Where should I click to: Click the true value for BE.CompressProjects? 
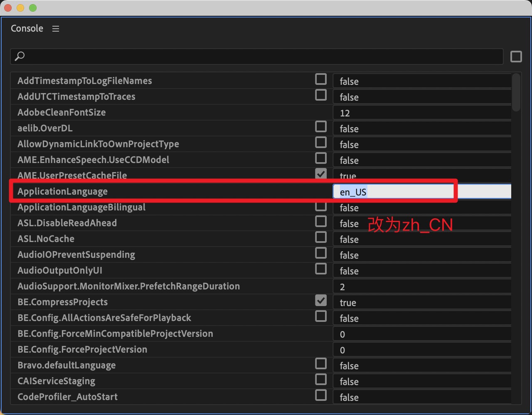(422, 302)
